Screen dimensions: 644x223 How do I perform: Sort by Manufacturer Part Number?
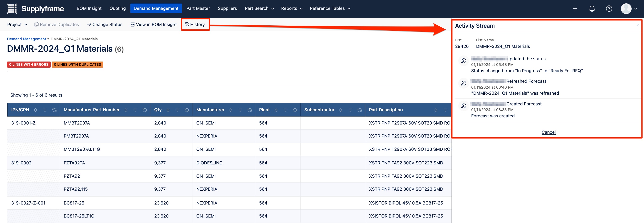(x=126, y=110)
